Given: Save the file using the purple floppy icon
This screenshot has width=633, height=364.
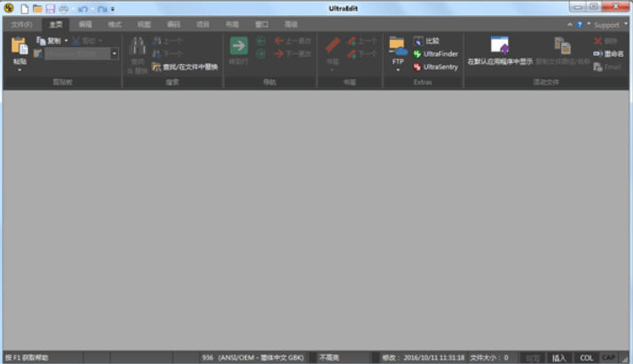Looking at the screenshot, I should 51,9.
